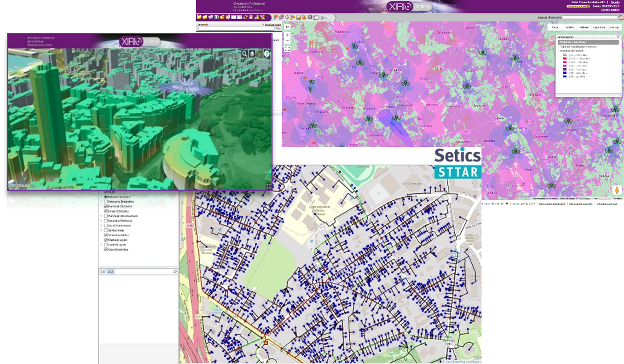Image resolution: width=624 pixels, height=364 pixels.
Task: Click the envelope mail icon in XIRIO toolbar
Action: 328,17
